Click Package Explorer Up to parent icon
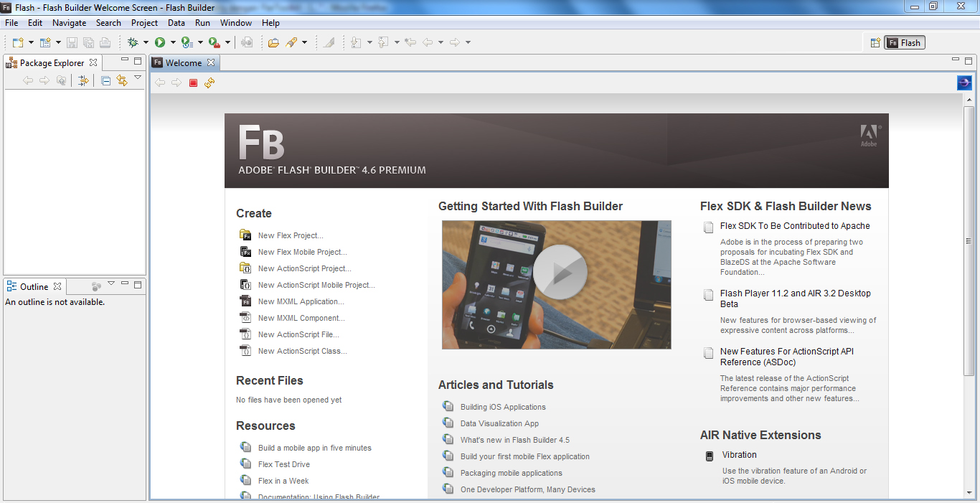This screenshot has width=980, height=503. coord(62,80)
